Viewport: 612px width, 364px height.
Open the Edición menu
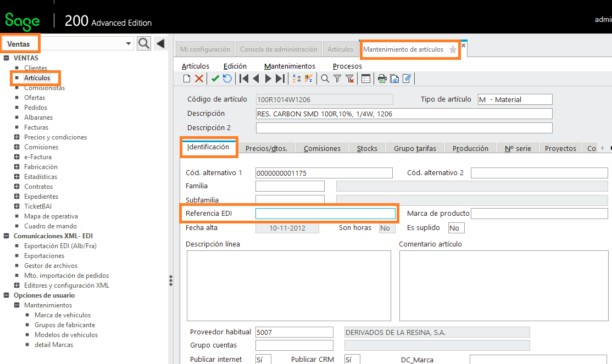point(235,66)
